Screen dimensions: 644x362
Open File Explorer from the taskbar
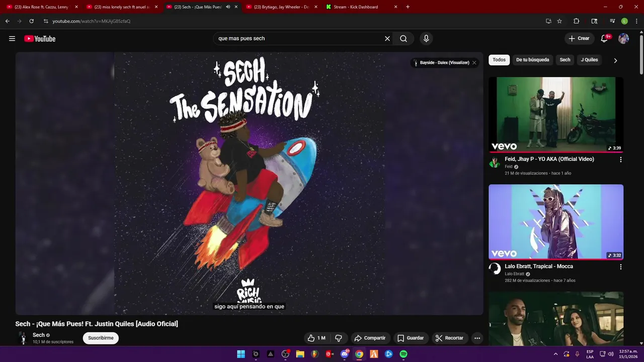click(x=300, y=354)
